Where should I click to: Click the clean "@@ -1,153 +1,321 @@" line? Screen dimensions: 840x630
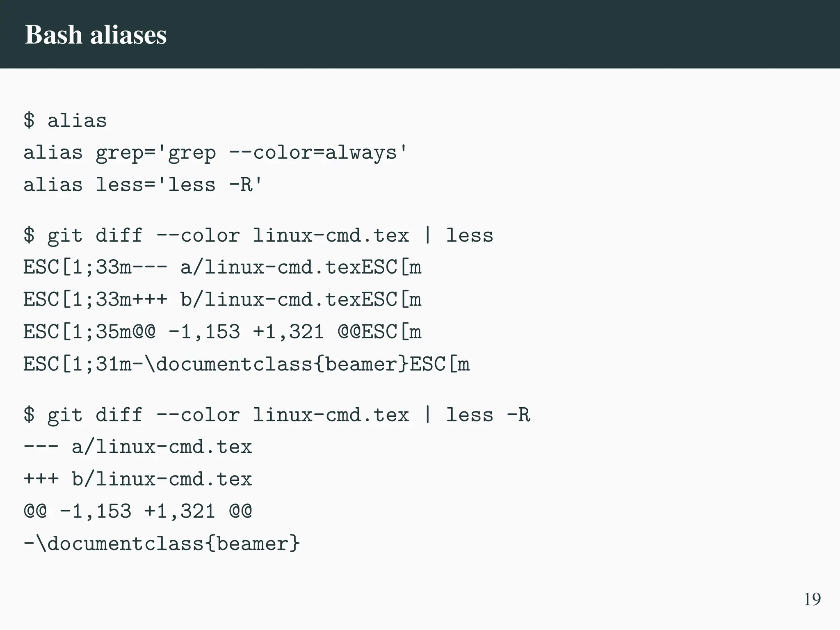pos(137,511)
